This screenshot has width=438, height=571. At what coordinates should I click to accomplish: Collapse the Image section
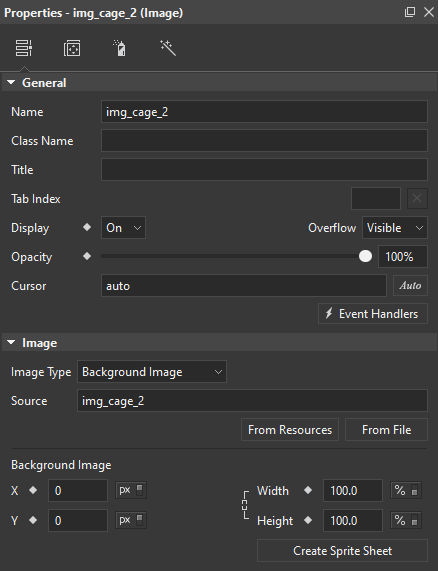pos(11,342)
